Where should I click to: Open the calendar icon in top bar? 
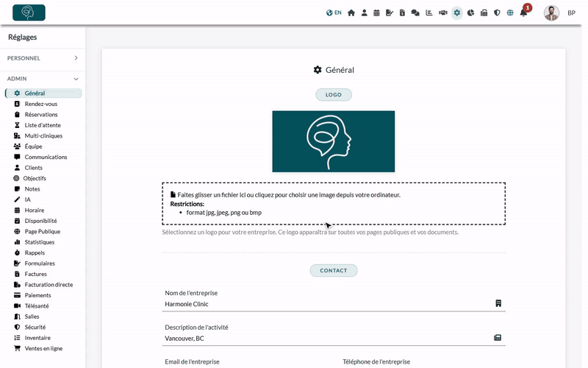tap(376, 13)
